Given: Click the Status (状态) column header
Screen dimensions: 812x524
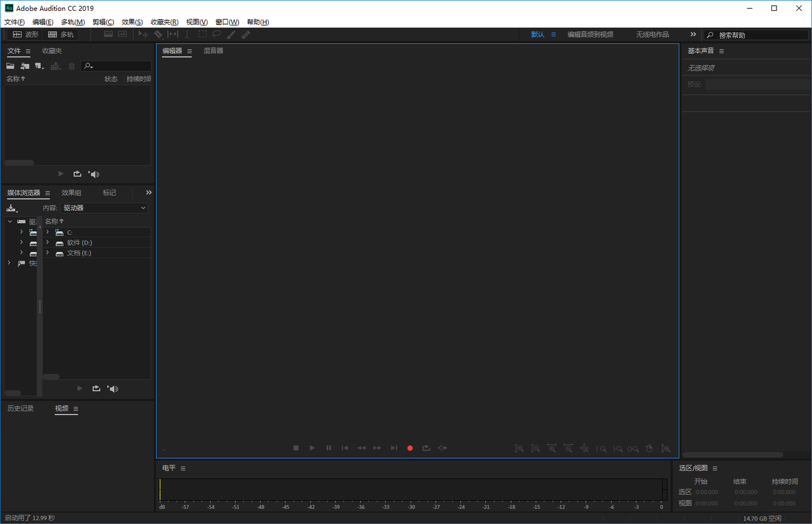Looking at the screenshot, I should pyautogui.click(x=111, y=79).
